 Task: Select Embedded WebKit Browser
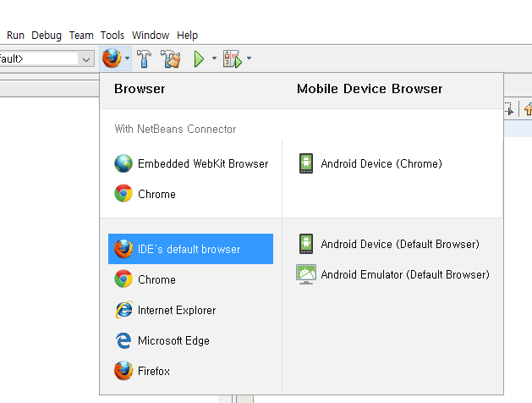[x=191, y=163]
